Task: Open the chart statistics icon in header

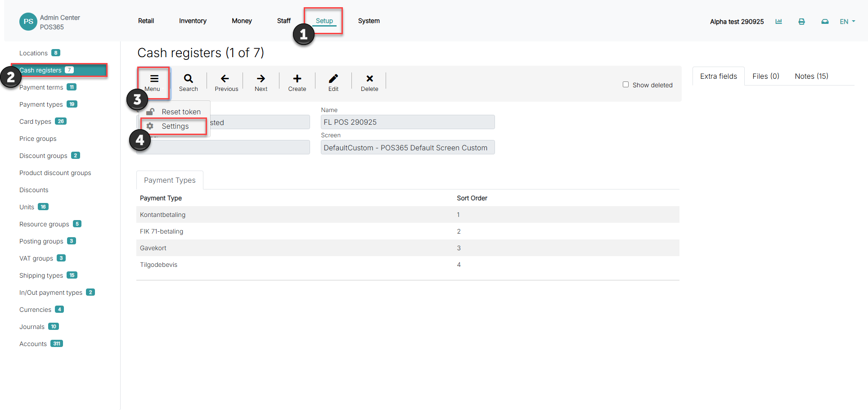Action: coord(778,22)
